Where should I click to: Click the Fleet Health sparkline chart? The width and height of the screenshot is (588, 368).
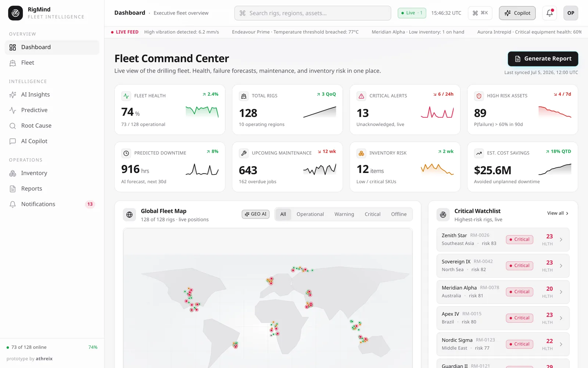(x=202, y=111)
